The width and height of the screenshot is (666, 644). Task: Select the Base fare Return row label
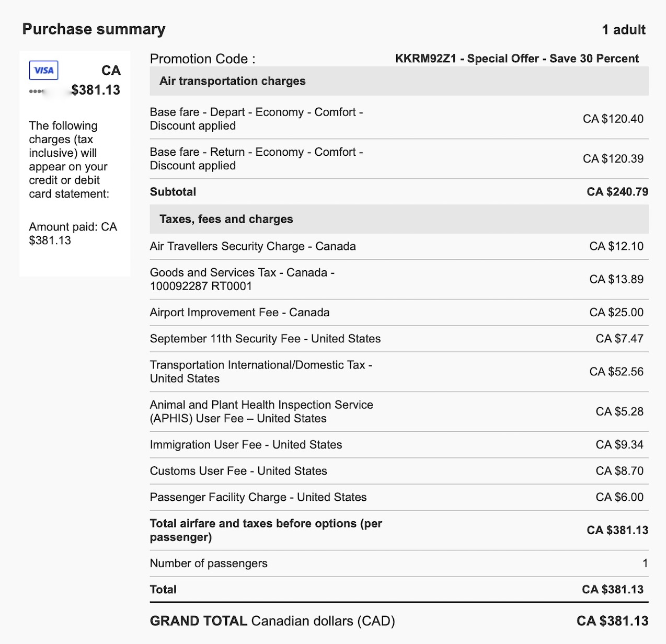[256, 158]
